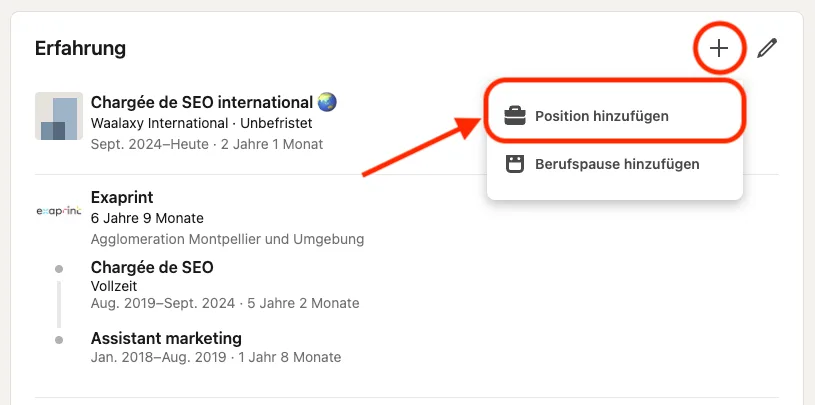Click Agglomeration Montpellier und Umgebung text

[227, 239]
